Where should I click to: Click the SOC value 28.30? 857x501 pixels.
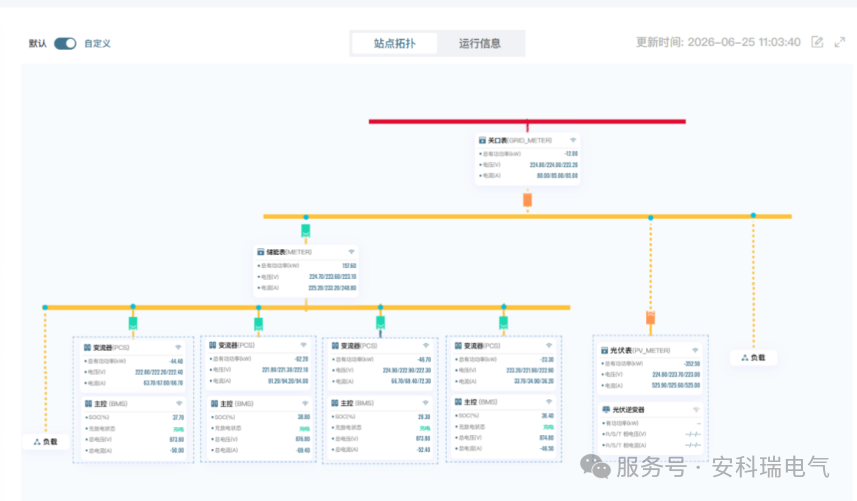tap(424, 416)
